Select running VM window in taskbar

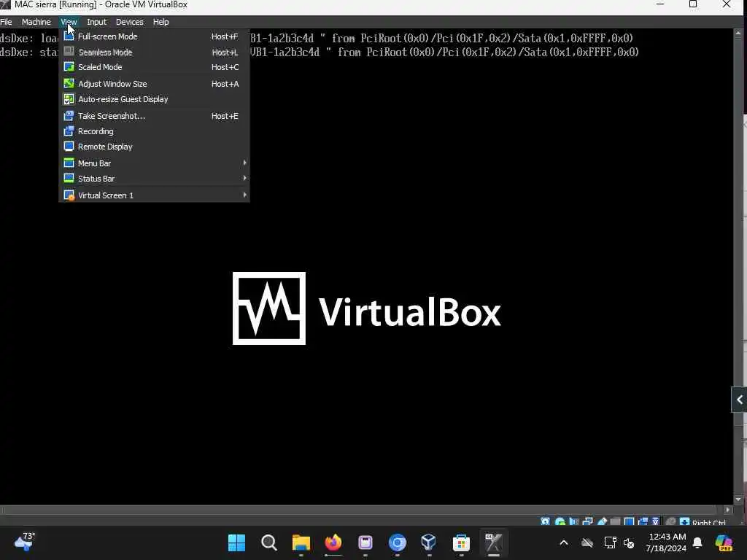[494, 542]
